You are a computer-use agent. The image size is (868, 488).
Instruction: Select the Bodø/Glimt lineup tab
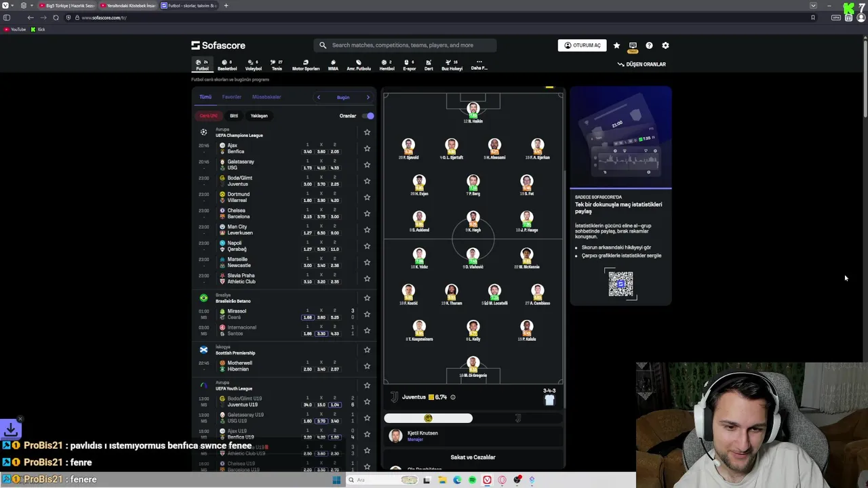428,418
